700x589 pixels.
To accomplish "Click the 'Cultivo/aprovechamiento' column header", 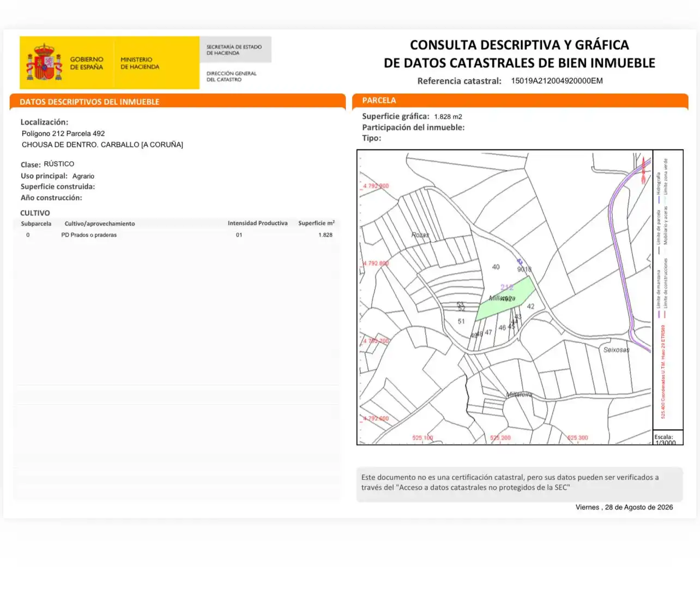I will click(x=100, y=224).
